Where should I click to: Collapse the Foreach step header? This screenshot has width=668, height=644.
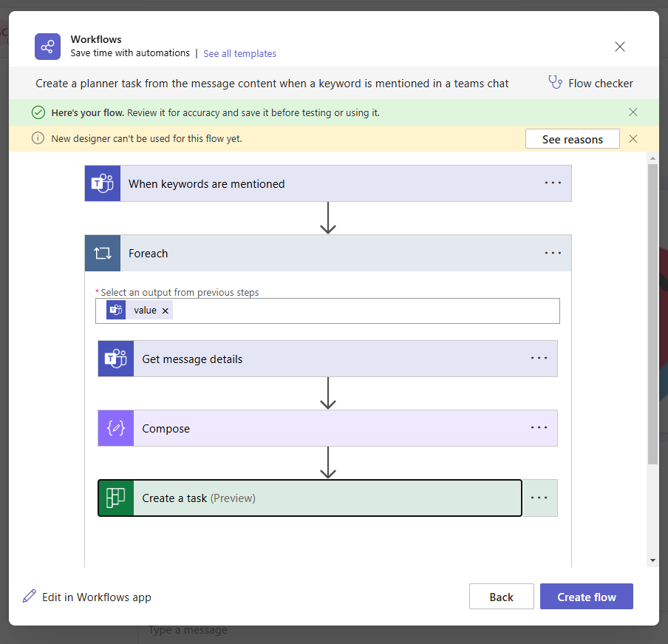click(x=328, y=253)
